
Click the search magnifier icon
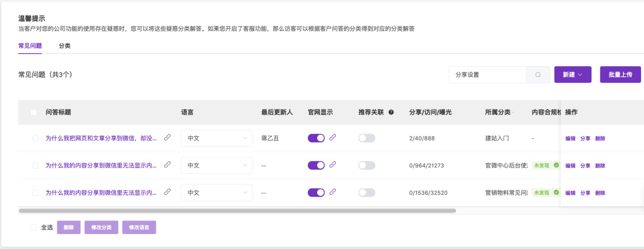point(538,75)
